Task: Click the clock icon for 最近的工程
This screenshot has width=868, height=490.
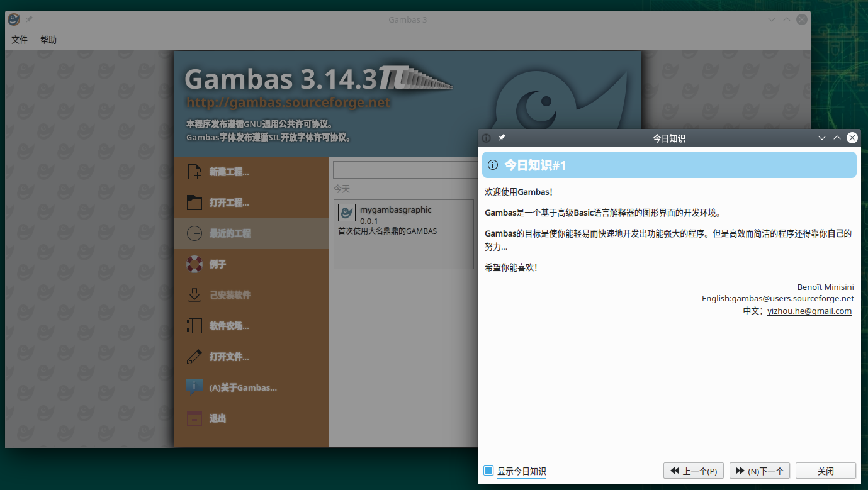Action: [x=193, y=233]
